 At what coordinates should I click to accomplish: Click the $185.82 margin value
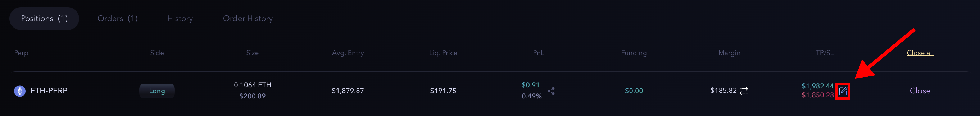coord(723,90)
